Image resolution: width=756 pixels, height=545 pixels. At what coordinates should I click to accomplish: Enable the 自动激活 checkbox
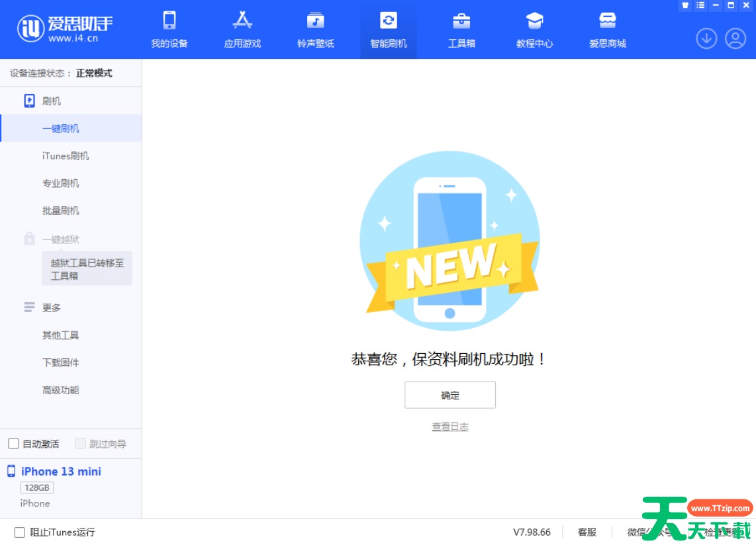pyautogui.click(x=13, y=444)
